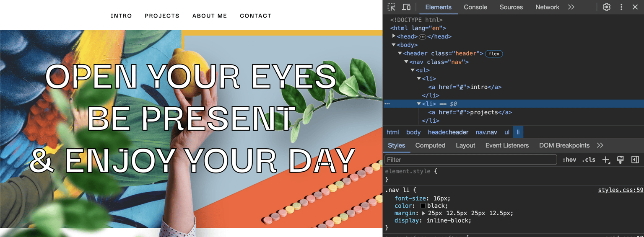Open the ABOUT ME nav link
The height and width of the screenshot is (237, 644).
[x=210, y=16]
